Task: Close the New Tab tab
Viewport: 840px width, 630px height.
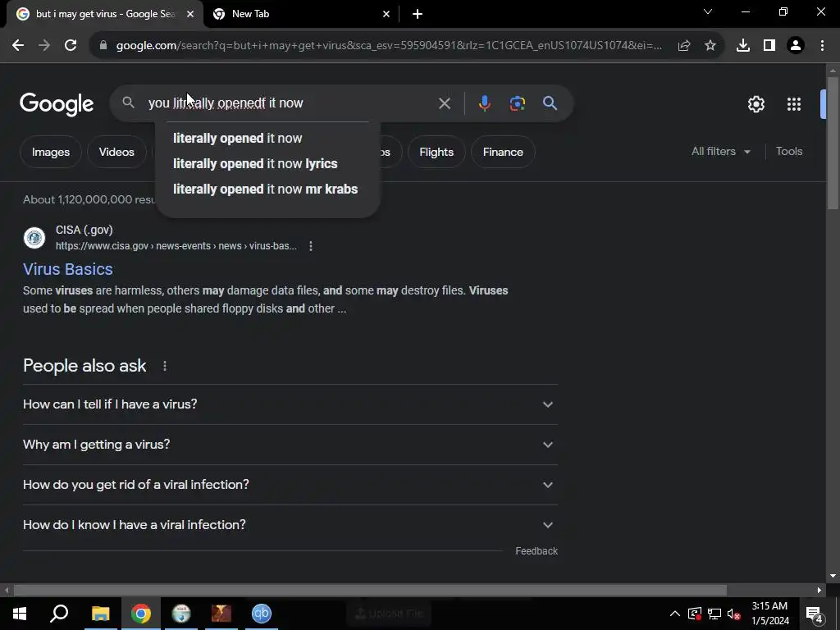Action: (x=386, y=15)
